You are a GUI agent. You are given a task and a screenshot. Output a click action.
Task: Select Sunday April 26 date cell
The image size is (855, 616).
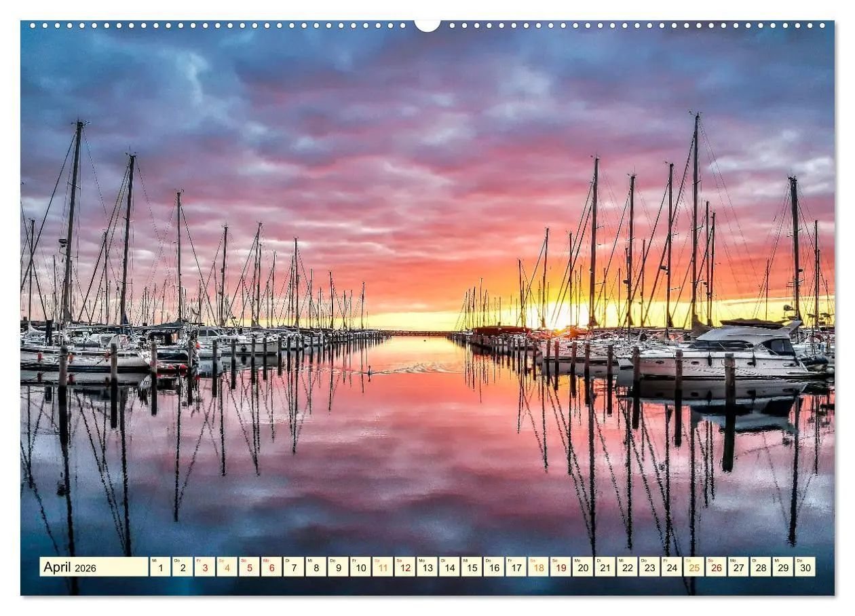(715, 567)
